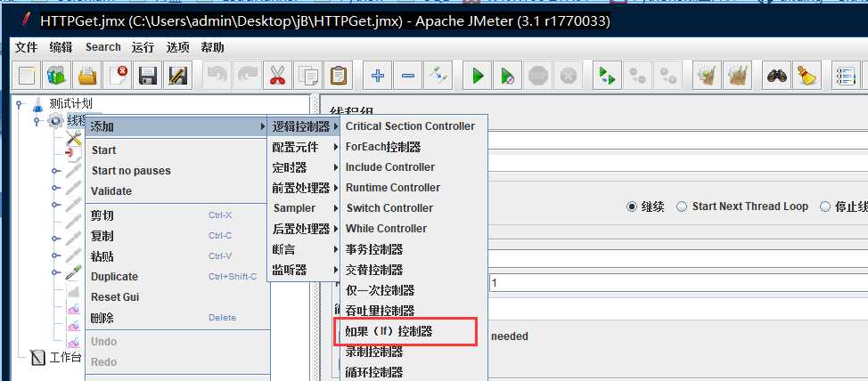Select Duplicate in the context menu
This screenshot has width=868, height=381.
click(177, 277)
